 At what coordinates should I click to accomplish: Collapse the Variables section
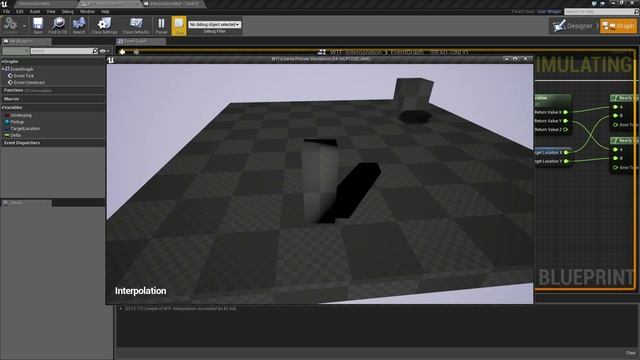(3, 108)
